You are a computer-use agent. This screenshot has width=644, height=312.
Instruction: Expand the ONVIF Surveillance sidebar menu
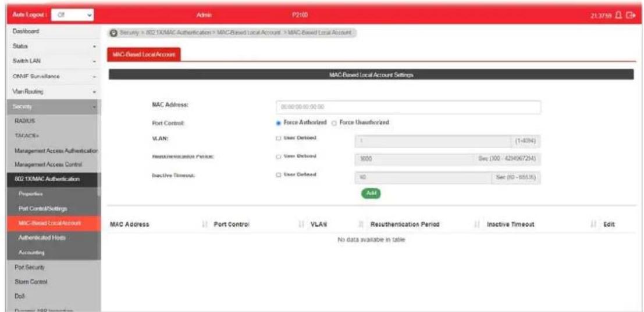tap(53, 76)
